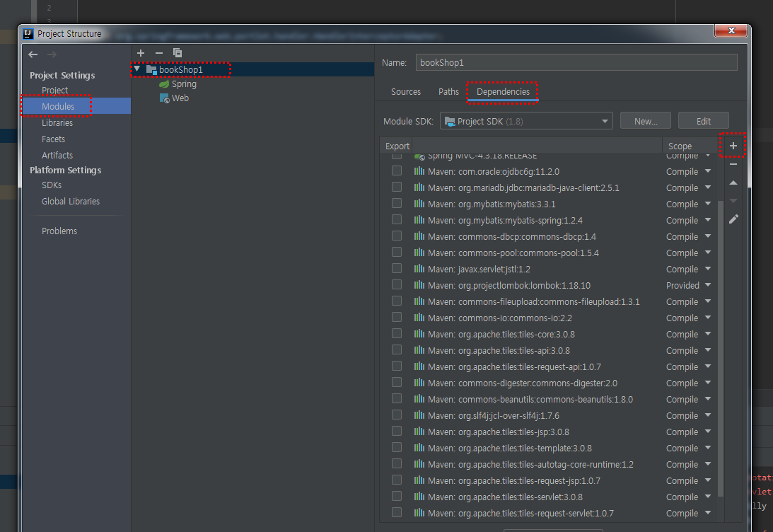Check export box for commons-pool:1.5.4
Screen dimensions: 773x532
coord(396,252)
